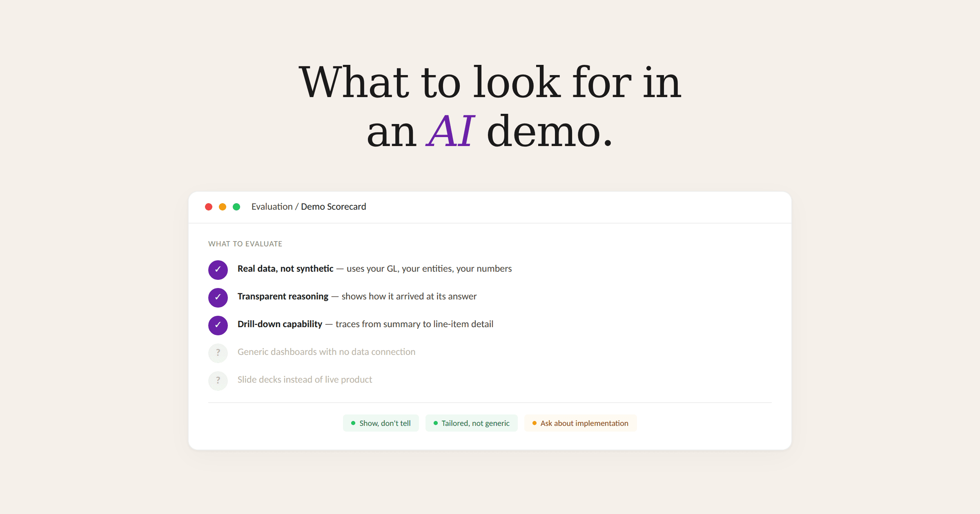980x514 pixels.
Task: Collapse the WHAT TO EVALUATE section
Action: (x=245, y=244)
